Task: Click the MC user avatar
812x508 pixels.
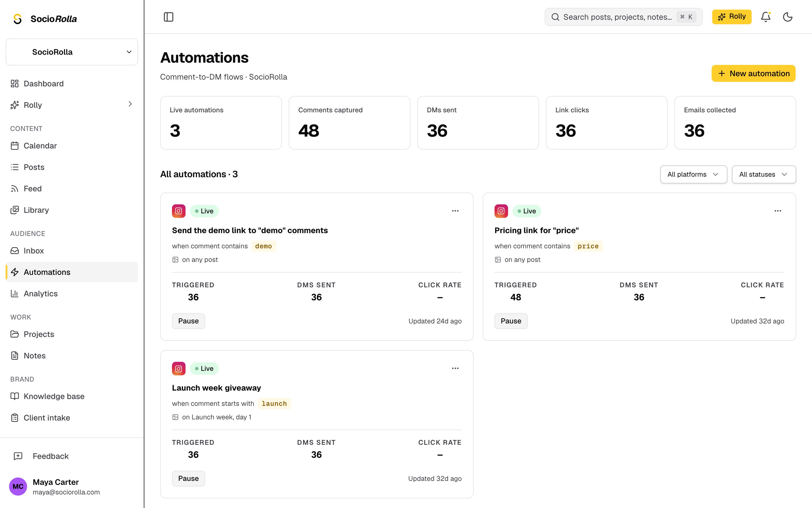Action: coord(18,487)
